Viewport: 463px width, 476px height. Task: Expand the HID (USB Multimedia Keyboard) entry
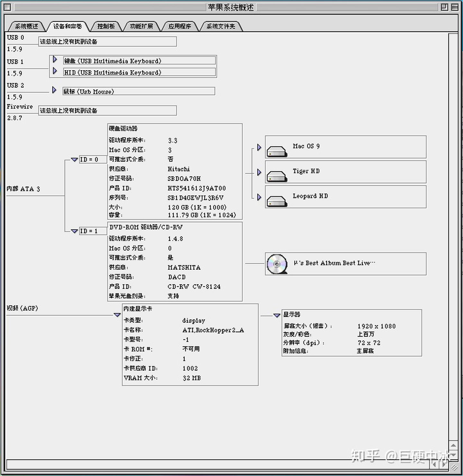(55, 71)
